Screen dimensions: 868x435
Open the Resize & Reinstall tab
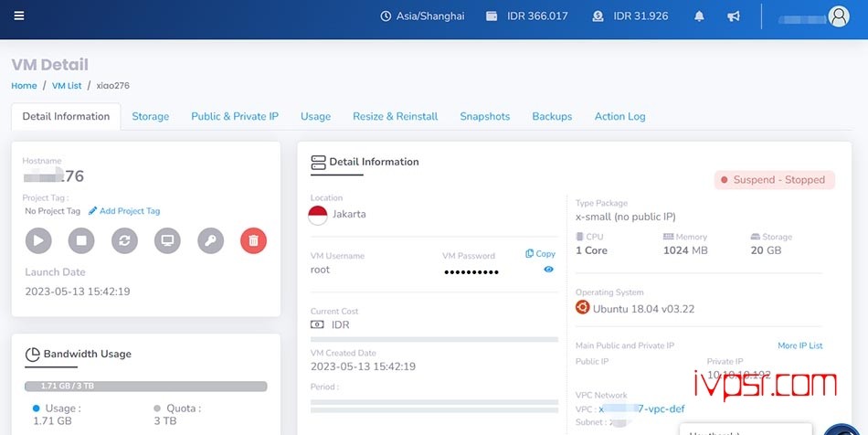[x=396, y=116]
